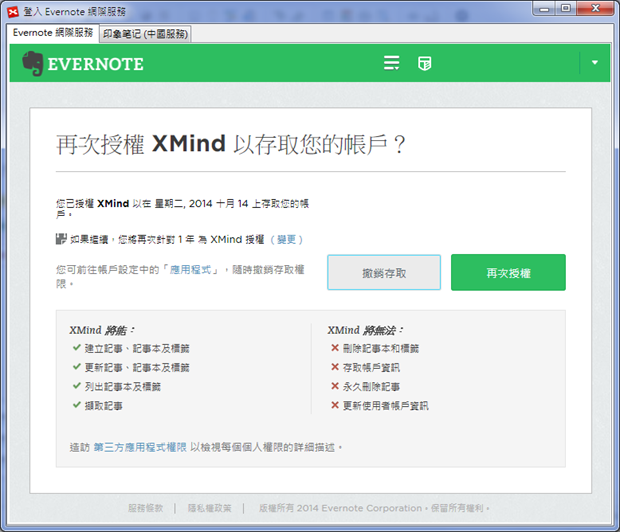Open 第三方應用程式權限 link

[140, 447]
